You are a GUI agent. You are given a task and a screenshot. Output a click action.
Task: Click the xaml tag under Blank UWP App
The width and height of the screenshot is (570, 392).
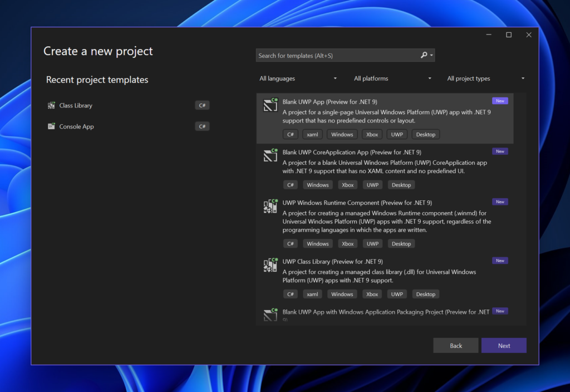(312, 134)
